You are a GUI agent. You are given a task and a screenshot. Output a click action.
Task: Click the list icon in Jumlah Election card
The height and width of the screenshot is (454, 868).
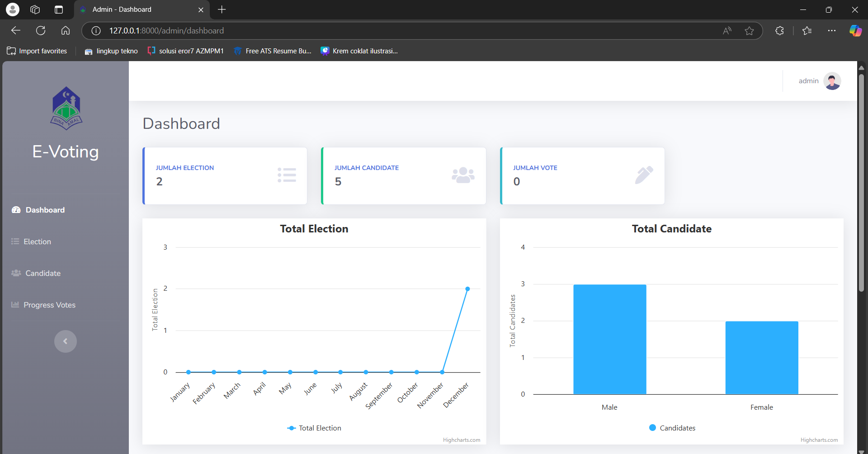point(287,175)
